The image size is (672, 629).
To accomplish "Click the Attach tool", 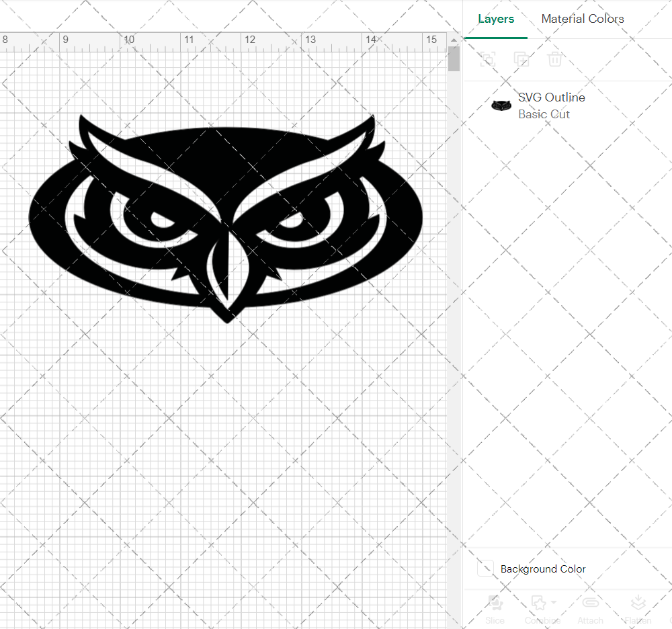I will (x=590, y=610).
